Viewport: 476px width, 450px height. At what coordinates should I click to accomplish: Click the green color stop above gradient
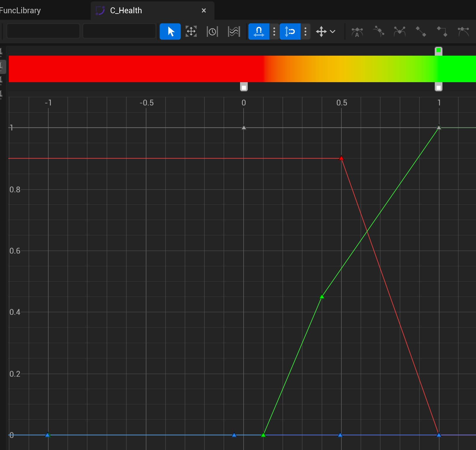pos(439,51)
